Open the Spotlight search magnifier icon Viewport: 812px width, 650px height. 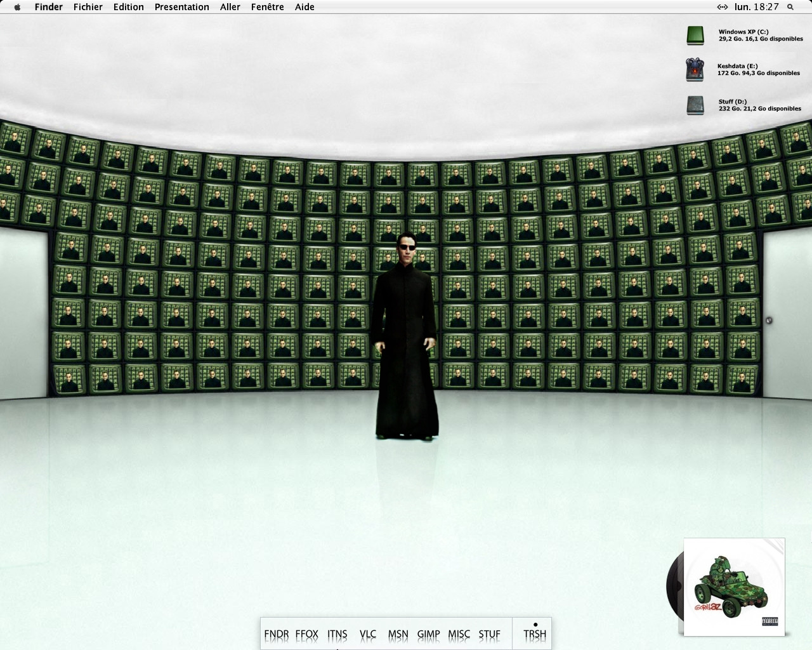[790, 7]
